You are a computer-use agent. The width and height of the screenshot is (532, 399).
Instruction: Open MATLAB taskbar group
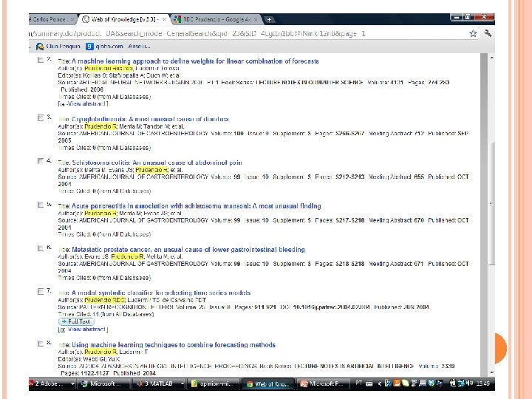156,383
